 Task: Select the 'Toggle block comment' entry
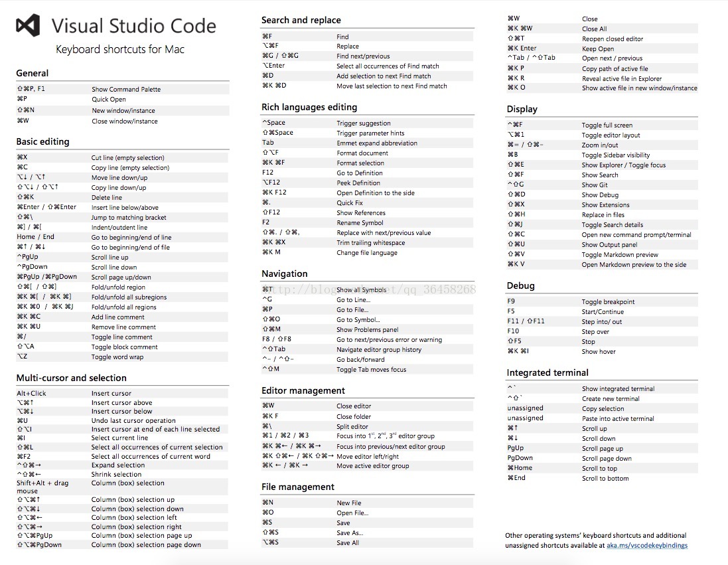pyautogui.click(x=124, y=347)
